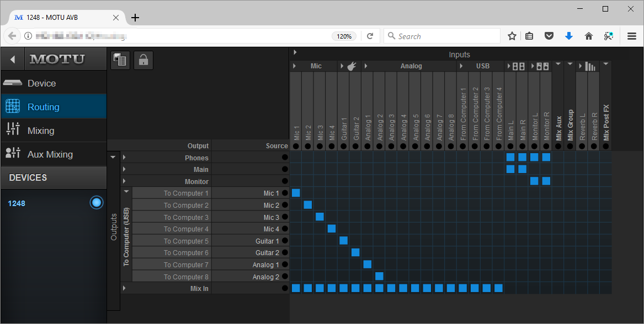
Task: Click the reverb bars group icon
Action: (590, 66)
